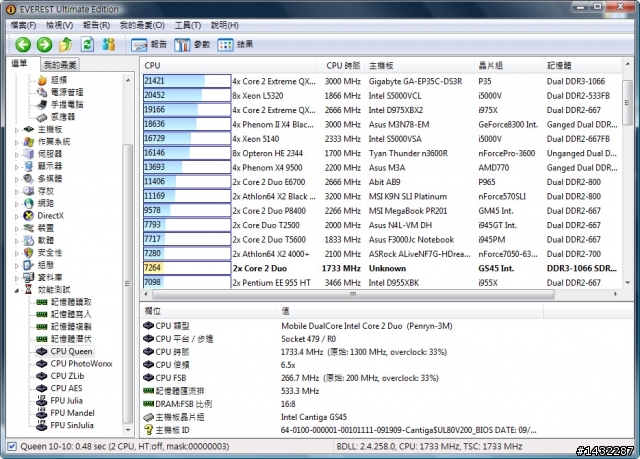Click the 欄位 field column header
Image resolution: width=640 pixels, height=459 pixels.
point(209,311)
